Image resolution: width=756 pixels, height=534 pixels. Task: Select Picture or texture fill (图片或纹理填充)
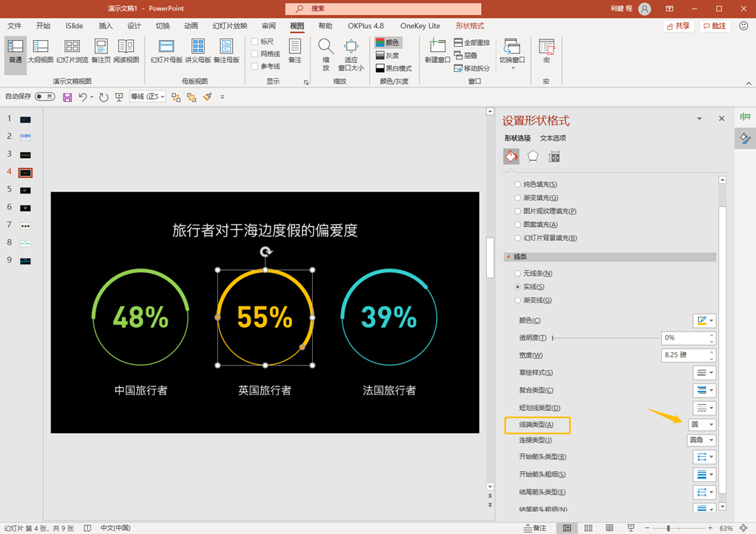[x=517, y=211]
